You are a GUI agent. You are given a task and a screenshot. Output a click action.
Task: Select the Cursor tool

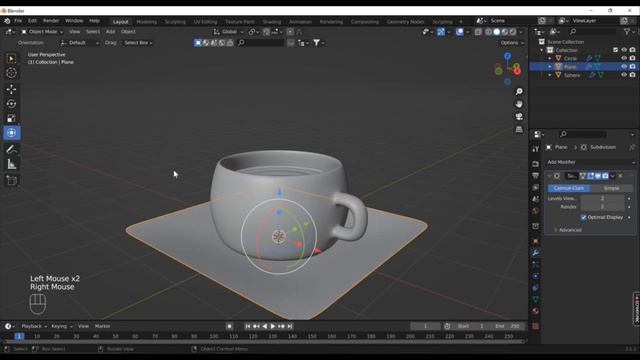[x=11, y=73]
